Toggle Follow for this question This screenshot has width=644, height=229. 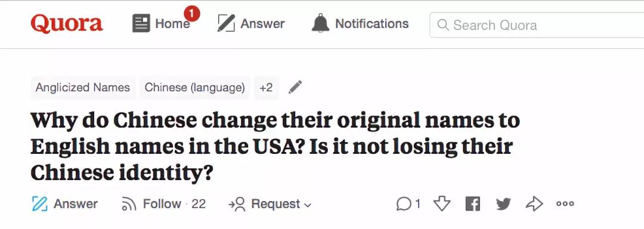[x=163, y=204]
